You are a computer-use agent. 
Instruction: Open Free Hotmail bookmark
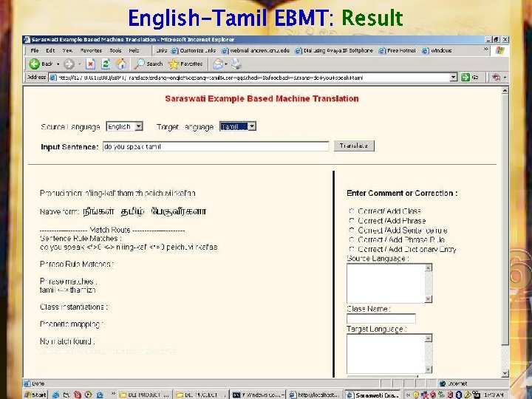coord(397,50)
